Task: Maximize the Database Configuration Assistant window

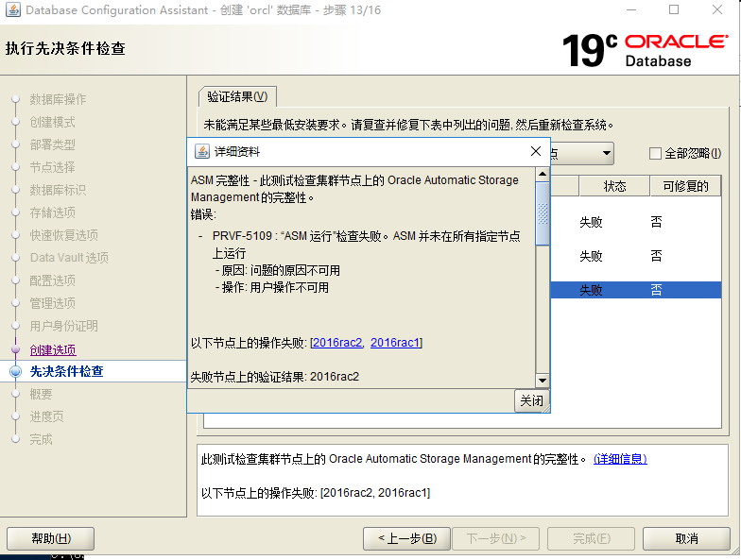Action: [674, 10]
